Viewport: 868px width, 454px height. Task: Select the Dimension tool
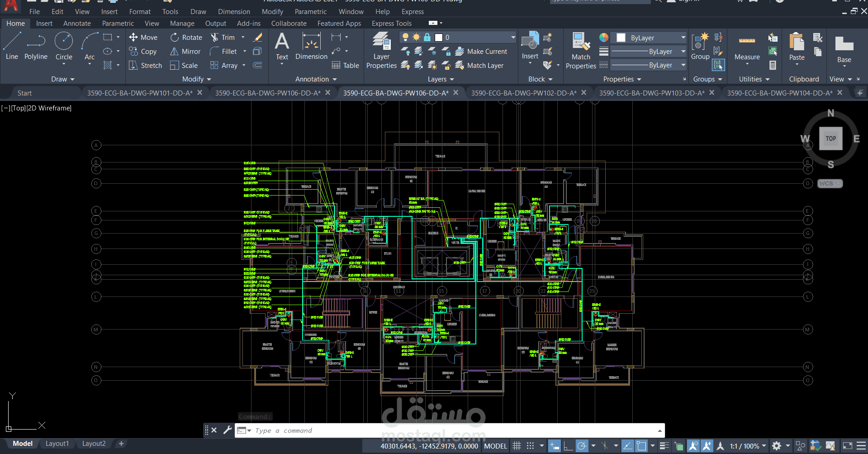[x=311, y=46]
